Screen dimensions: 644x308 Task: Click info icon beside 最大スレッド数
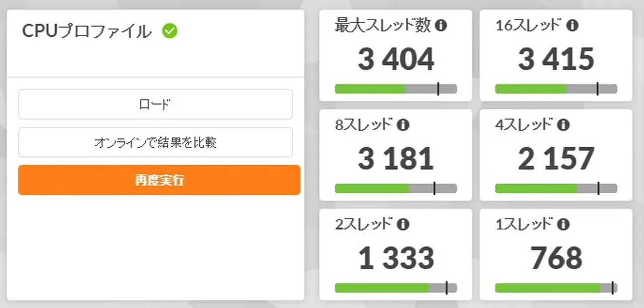point(441,26)
